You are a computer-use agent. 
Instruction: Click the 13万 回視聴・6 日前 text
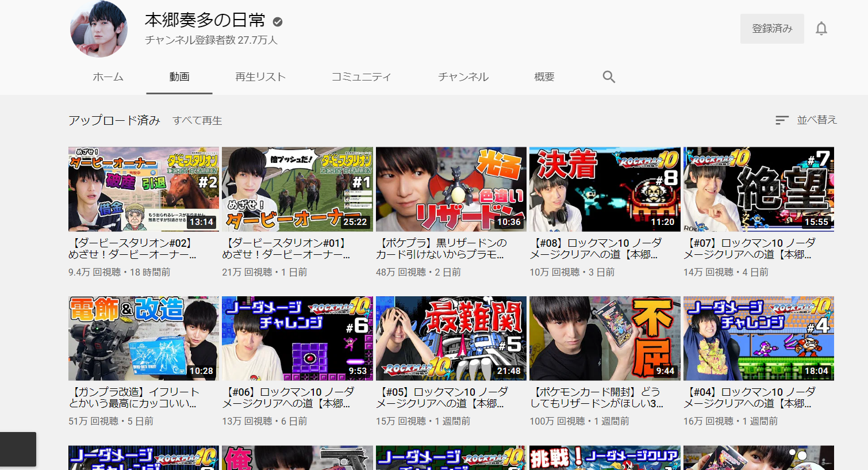[x=264, y=421]
